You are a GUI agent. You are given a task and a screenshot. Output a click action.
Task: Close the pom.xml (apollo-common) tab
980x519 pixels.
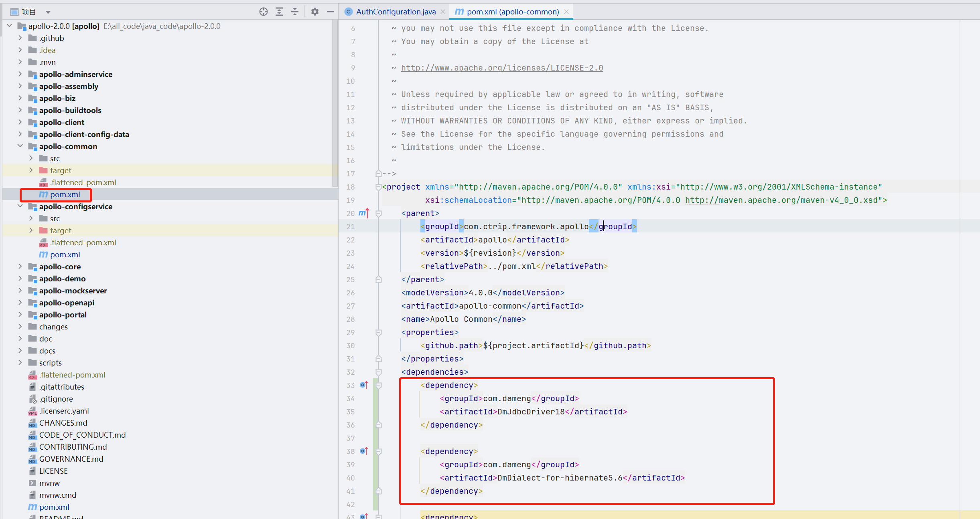[x=566, y=12]
